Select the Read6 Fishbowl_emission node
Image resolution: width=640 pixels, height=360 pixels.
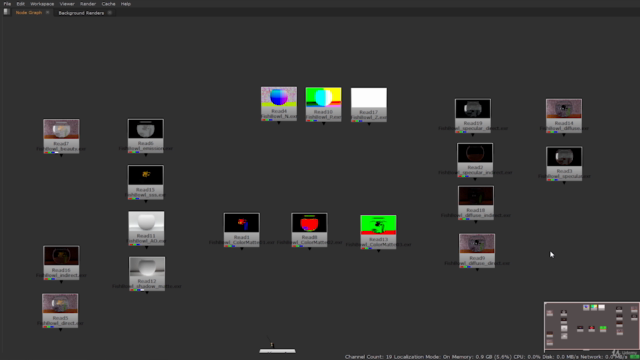[x=146, y=136]
